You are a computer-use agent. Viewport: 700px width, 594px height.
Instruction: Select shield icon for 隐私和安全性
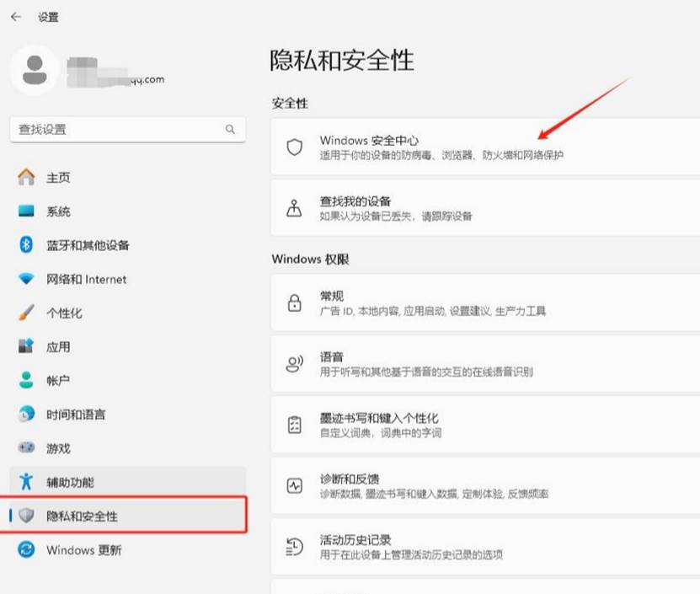(26, 516)
